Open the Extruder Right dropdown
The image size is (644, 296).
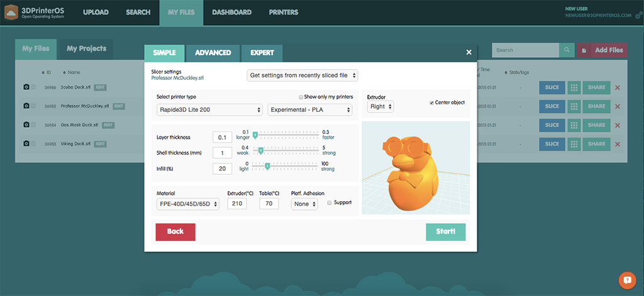click(x=380, y=107)
